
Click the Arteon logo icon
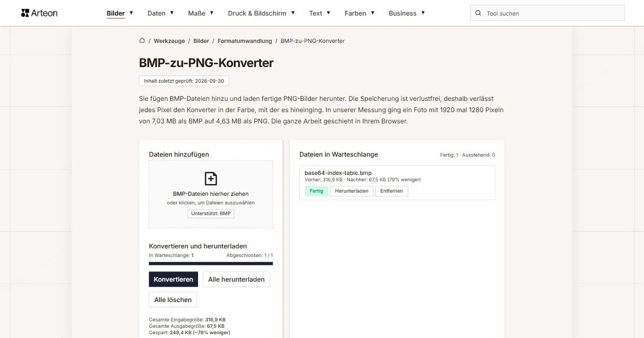(25, 13)
